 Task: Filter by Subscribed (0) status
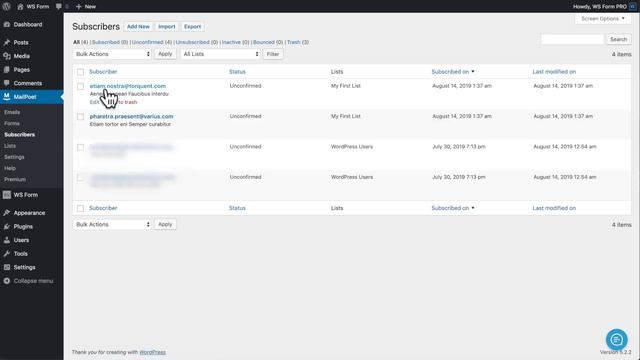coord(110,42)
